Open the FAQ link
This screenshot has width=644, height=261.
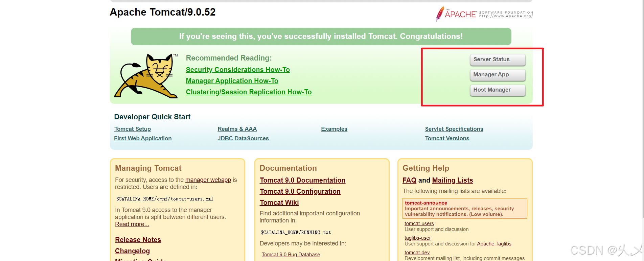tap(409, 180)
